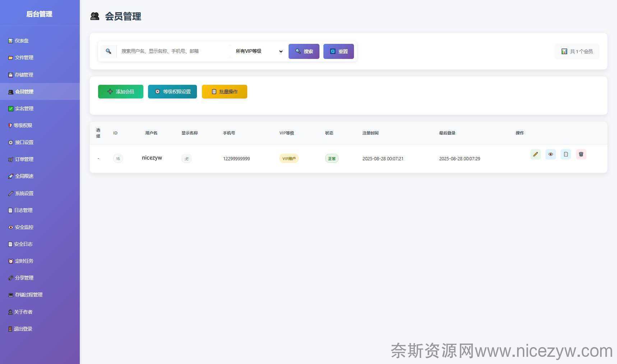Image resolution: width=617 pixels, height=364 pixels.
Task: Click the VIP用户 badge in the member row
Action: [x=289, y=158]
